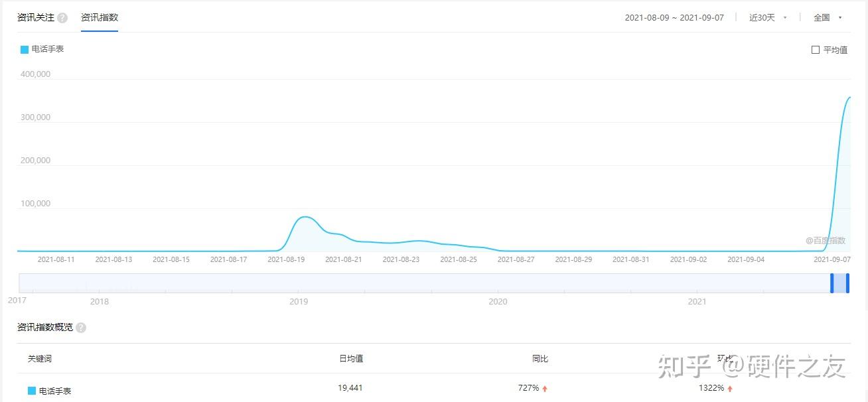
Task: Click the left handle of the timeline range slider
Action: point(832,283)
